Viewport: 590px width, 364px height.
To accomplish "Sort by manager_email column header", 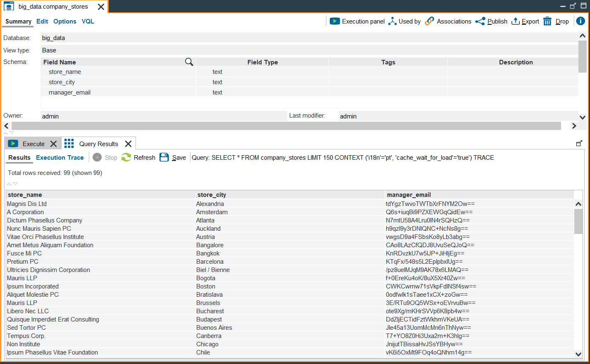I will 480,195.
